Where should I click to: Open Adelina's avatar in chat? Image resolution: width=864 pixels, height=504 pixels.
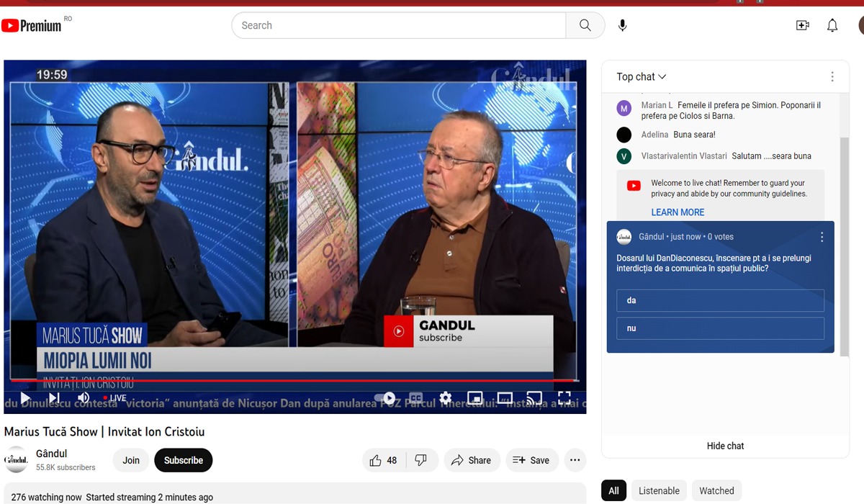[x=624, y=135]
